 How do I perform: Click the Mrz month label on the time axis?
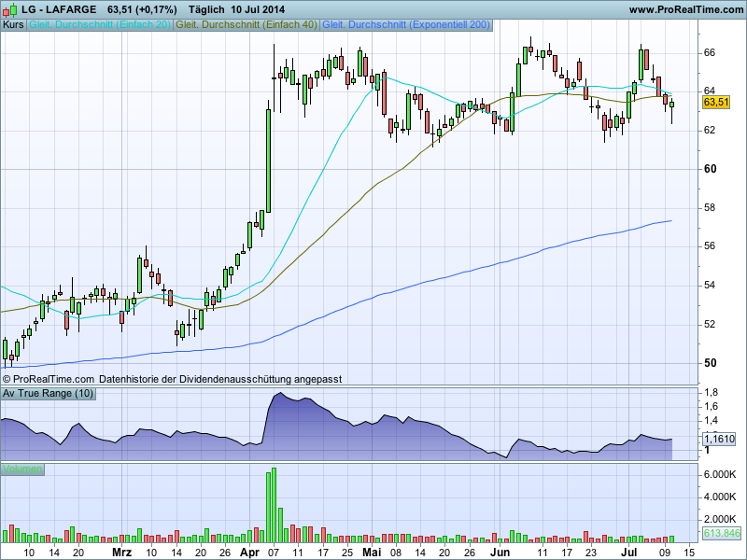pos(121,553)
